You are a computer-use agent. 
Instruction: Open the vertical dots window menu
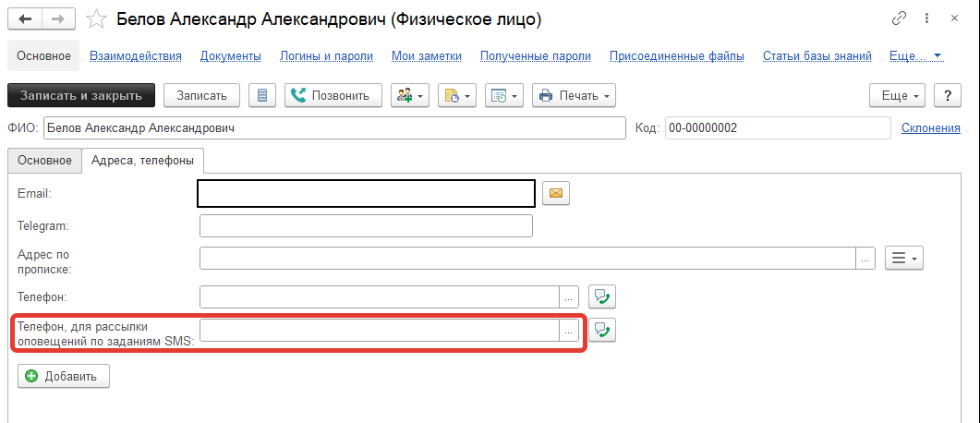click(x=927, y=18)
